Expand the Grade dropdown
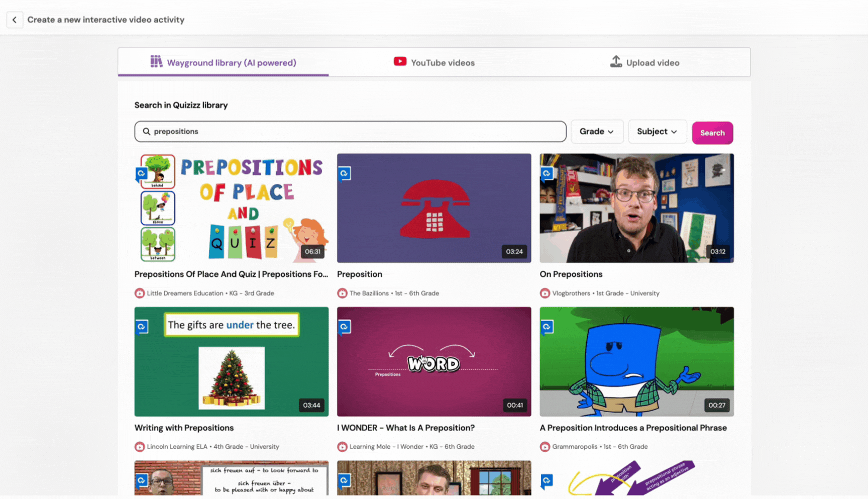Viewport: 868px width, 499px height. 597,131
